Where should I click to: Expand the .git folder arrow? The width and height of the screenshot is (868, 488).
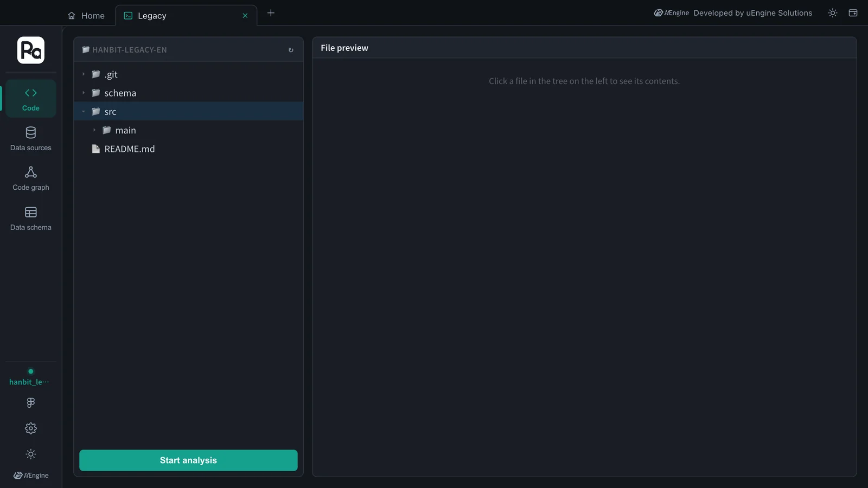pos(84,74)
